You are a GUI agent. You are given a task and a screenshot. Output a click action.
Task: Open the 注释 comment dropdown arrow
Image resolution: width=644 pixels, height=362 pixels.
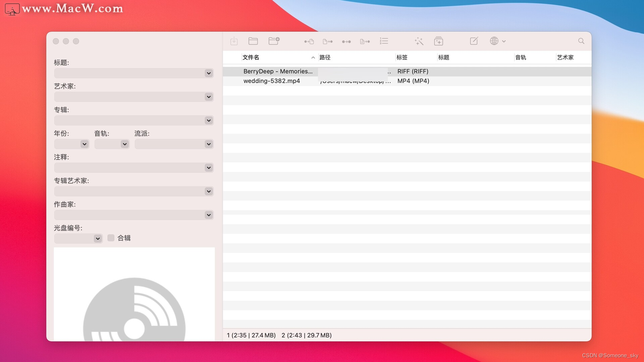tap(209, 168)
